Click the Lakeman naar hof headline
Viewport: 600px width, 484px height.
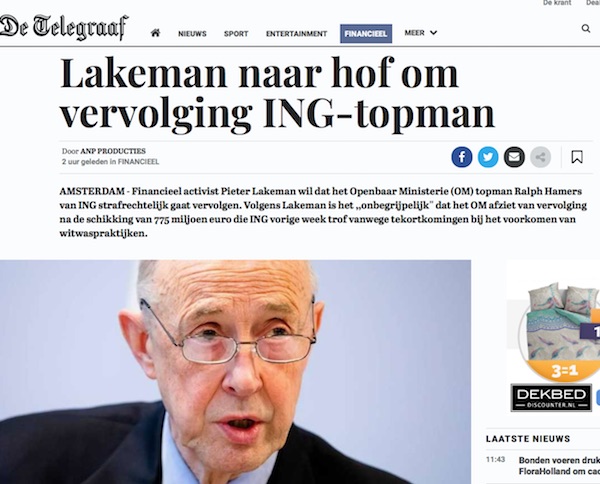[x=278, y=93]
